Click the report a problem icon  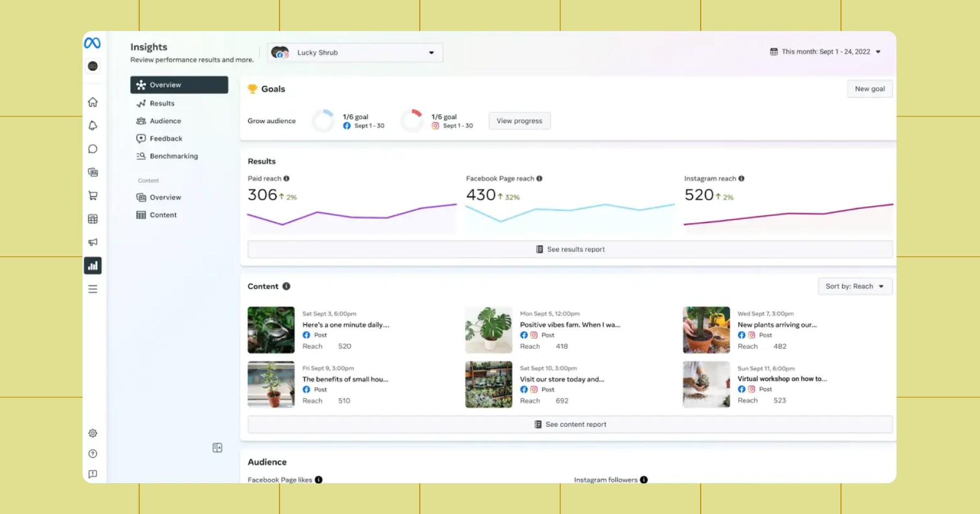(93, 474)
